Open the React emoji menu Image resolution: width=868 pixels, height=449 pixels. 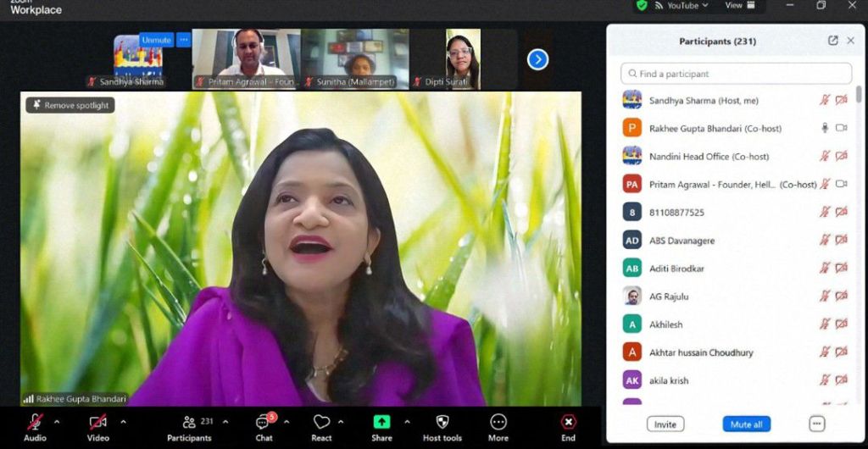pos(321,423)
